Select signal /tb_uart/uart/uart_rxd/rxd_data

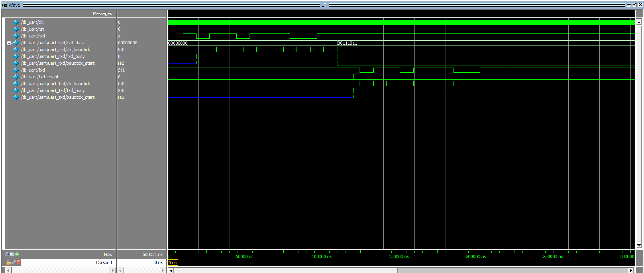click(53, 43)
